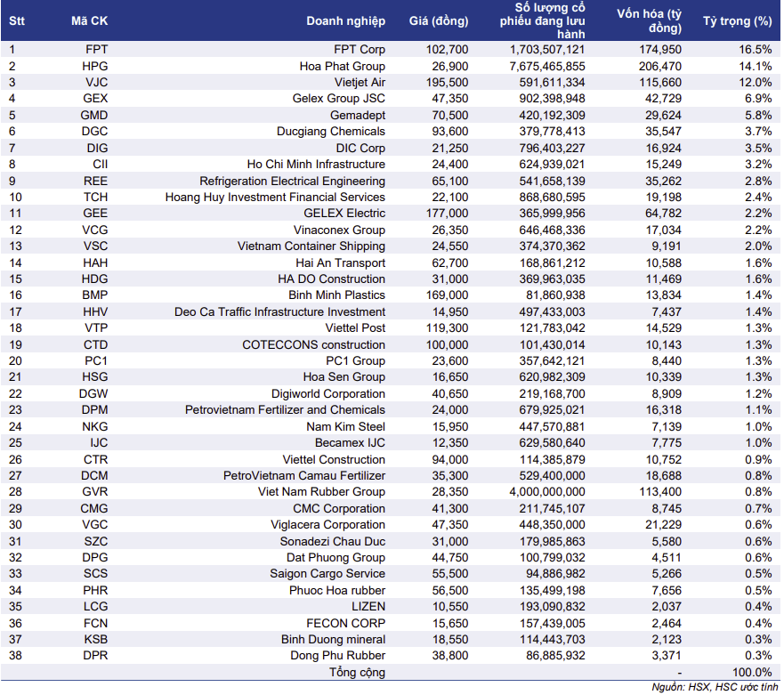
Task: Click Hoang Huy Investment Financial Services
Action: (x=275, y=197)
